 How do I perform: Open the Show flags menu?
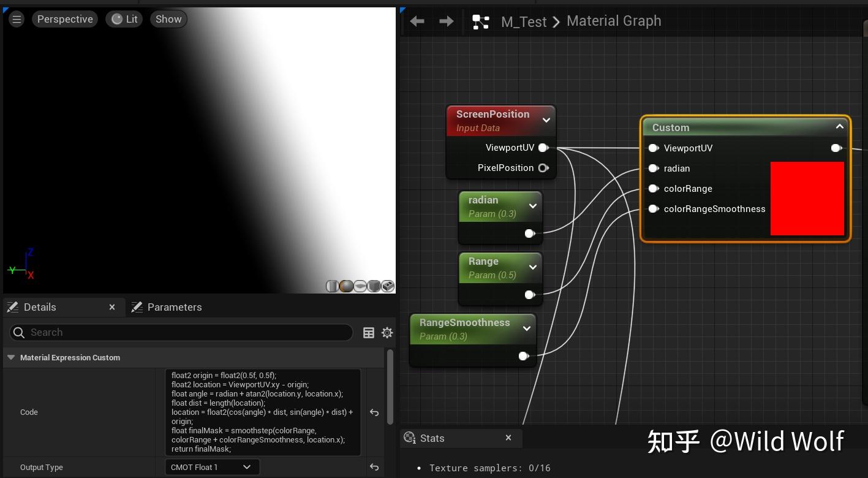tap(168, 19)
